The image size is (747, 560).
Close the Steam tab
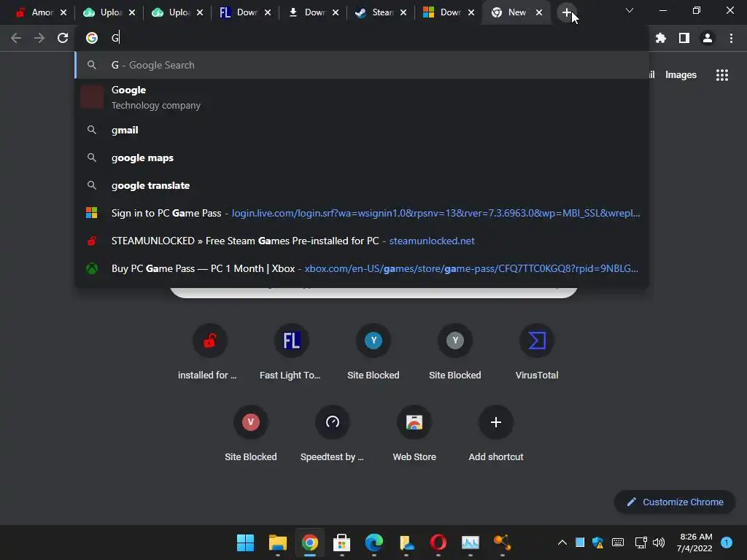click(x=403, y=12)
